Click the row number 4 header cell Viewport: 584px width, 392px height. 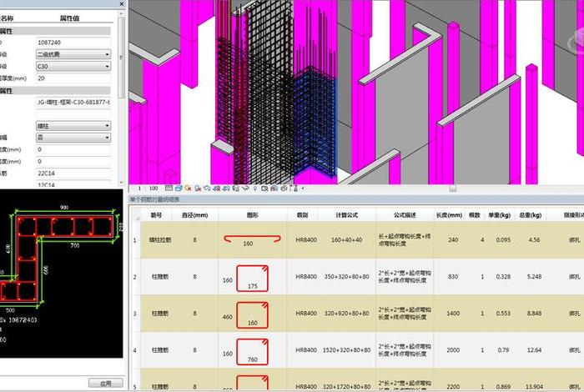coord(135,350)
